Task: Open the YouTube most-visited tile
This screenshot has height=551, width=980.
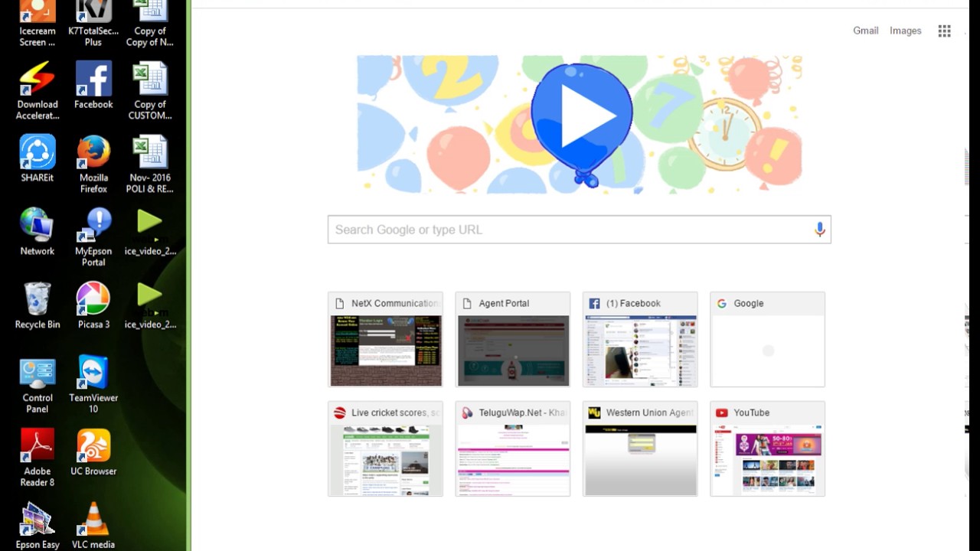Action: 767,448
